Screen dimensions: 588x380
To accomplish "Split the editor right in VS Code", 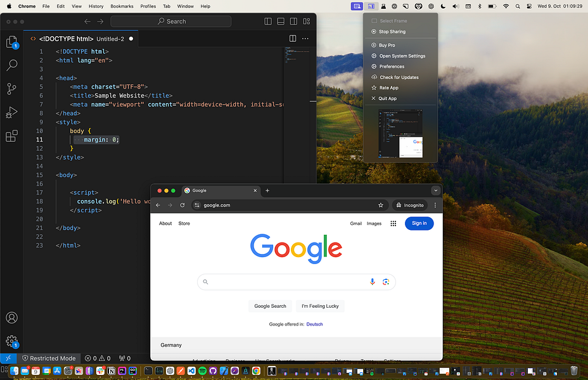I will click(x=293, y=39).
